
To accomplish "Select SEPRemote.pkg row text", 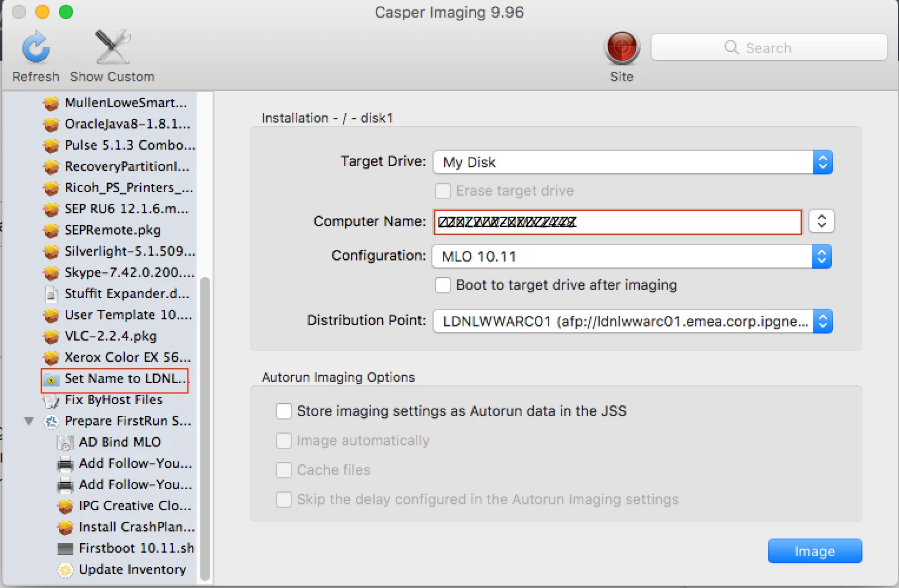I will (x=113, y=230).
